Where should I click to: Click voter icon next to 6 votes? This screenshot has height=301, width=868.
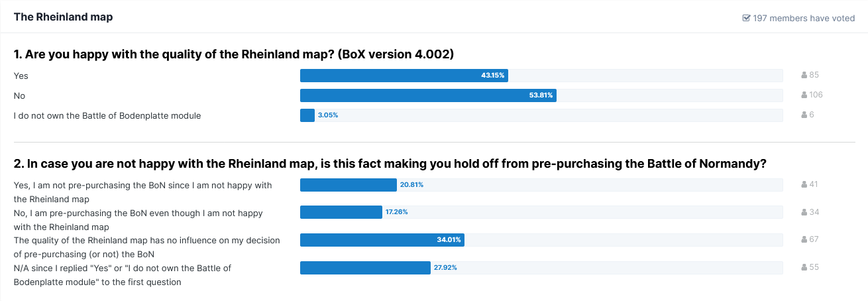(804, 115)
